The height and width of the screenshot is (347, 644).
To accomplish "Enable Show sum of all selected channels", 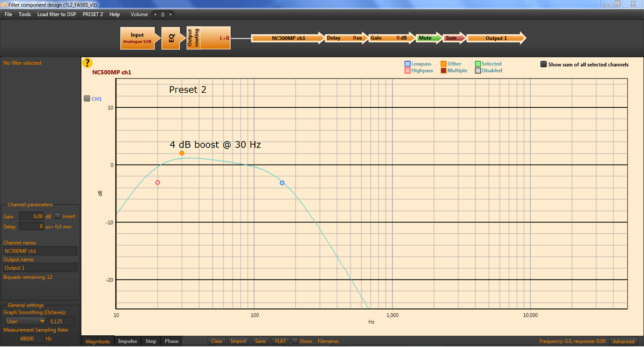I will 544,64.
